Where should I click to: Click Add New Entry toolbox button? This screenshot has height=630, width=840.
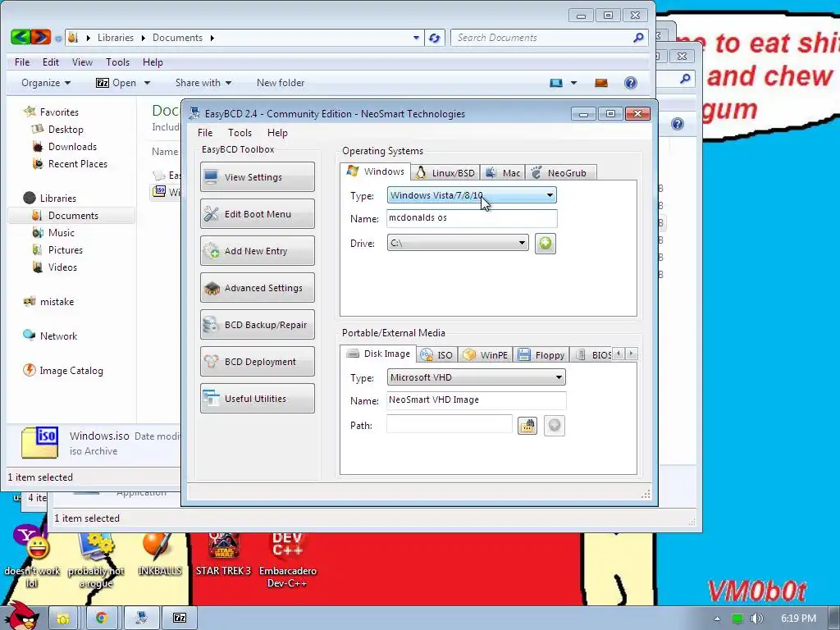[x=257, y=251]
